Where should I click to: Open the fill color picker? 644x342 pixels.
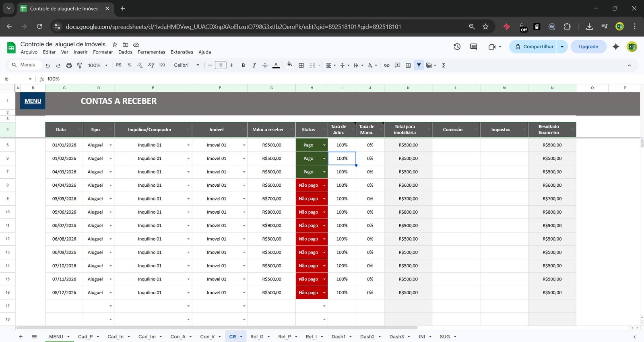point(290,65)
